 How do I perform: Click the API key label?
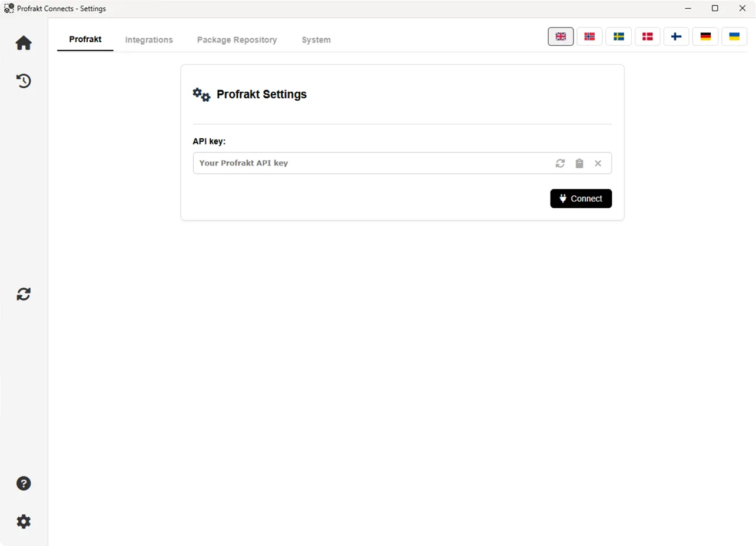[x=209, y=142]
